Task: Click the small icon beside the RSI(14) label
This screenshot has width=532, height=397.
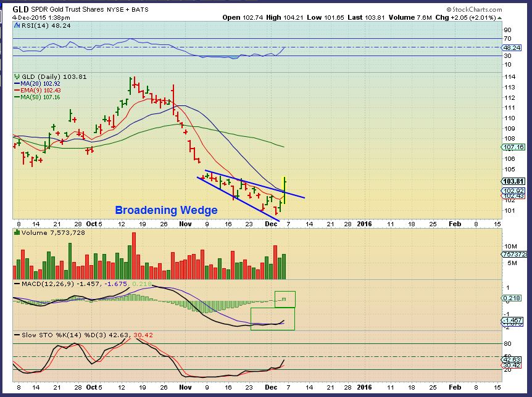Action: pyautogui.click(x=17, y=25)
